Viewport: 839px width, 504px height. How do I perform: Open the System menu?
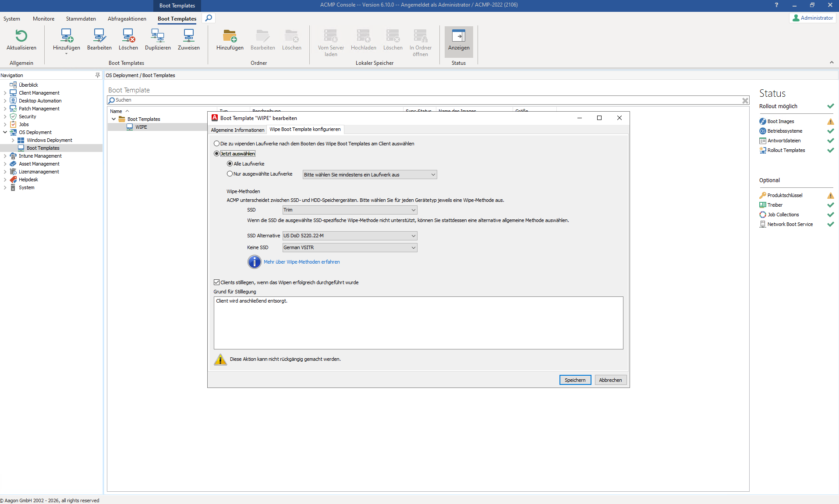click(12, 19)
